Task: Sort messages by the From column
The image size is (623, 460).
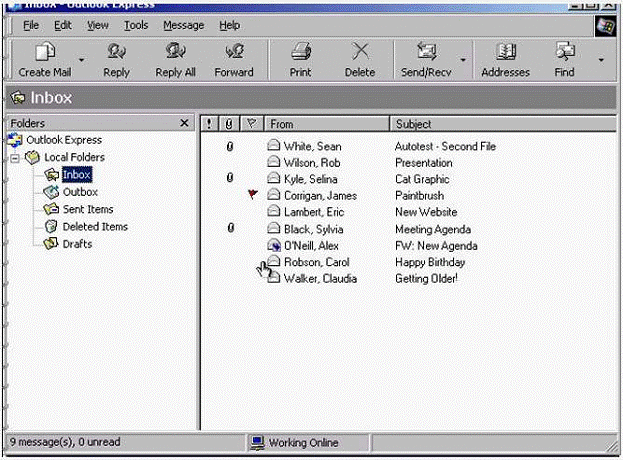Action: point(327,124)
